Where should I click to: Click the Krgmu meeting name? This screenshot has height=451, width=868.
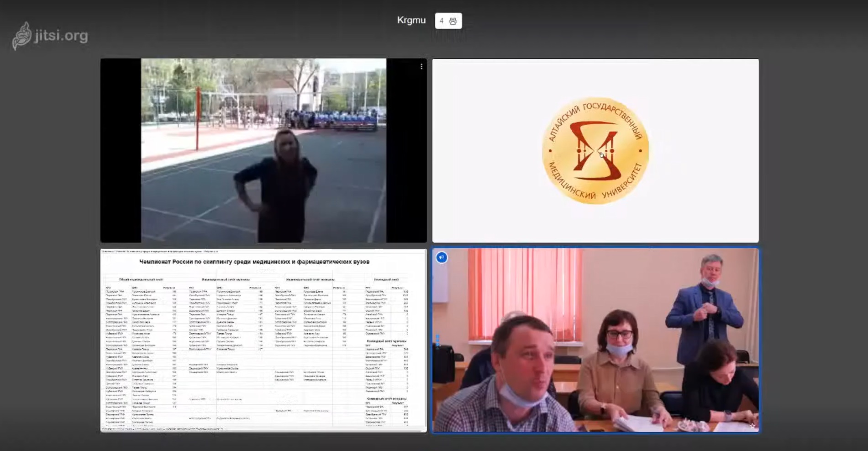[411, 21]
